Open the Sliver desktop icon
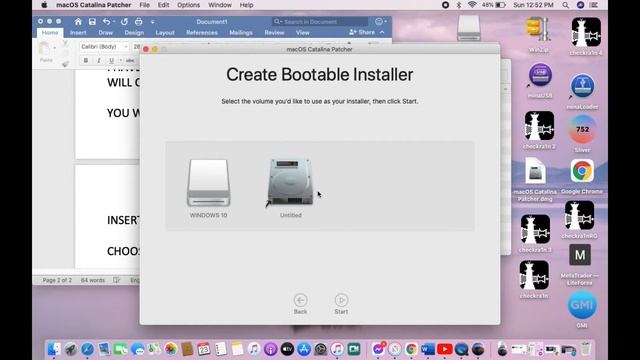 click(582, 133)
